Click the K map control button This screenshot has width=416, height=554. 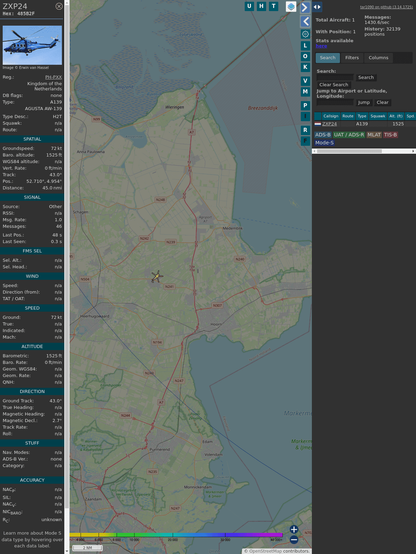click(305, 67)
